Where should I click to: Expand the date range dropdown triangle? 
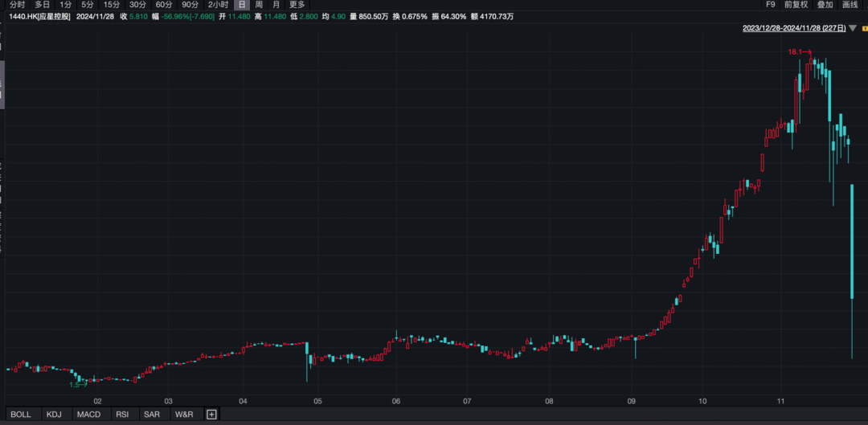[x=853, y=28]
